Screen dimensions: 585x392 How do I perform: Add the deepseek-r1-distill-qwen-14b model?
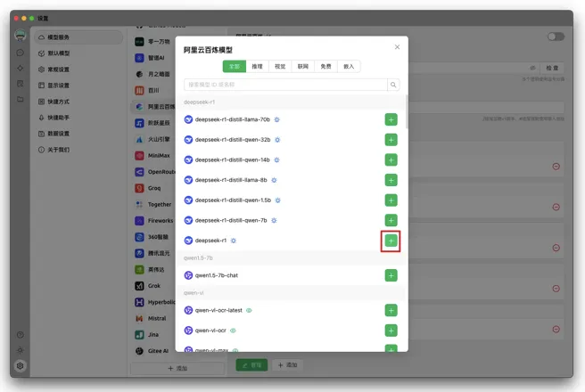(391, 159)
